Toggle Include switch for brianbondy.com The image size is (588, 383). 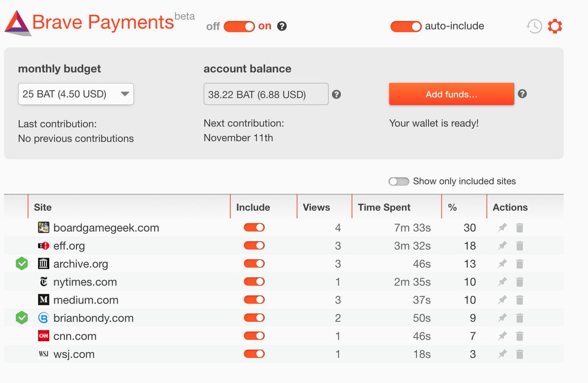(x=254, y=318)
